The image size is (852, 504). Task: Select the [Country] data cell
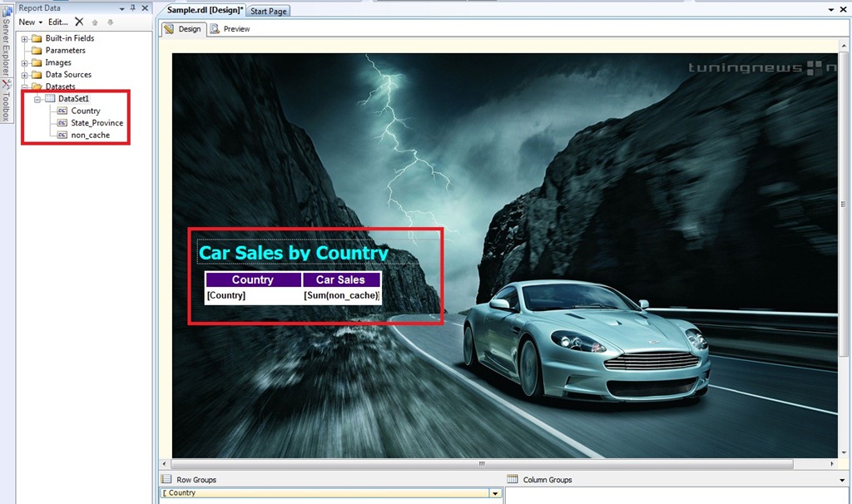[x=253, y=295]
